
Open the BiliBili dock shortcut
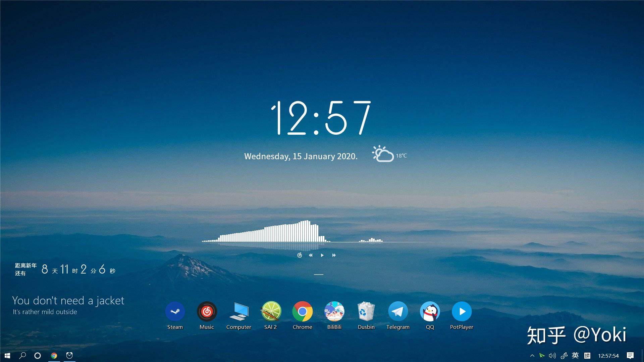pyautogui.click(x=334, y=311)
